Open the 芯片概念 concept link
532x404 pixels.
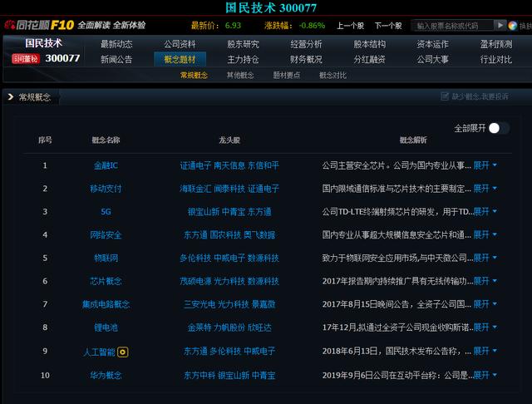pyautogui.click(x=106, y=281)
